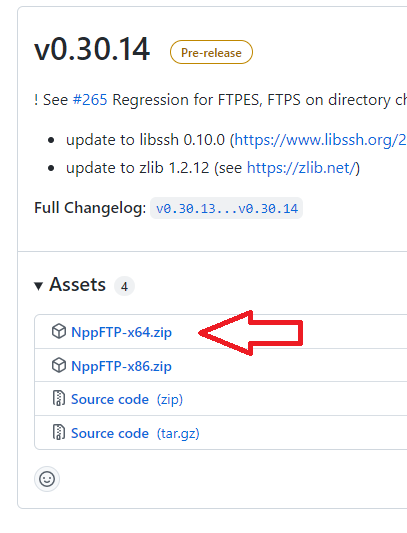Click the archive icon beside Source code (tar.gz)
This screenshot has width=407, height=533.
pyautogui.click(x=58, y=432)
